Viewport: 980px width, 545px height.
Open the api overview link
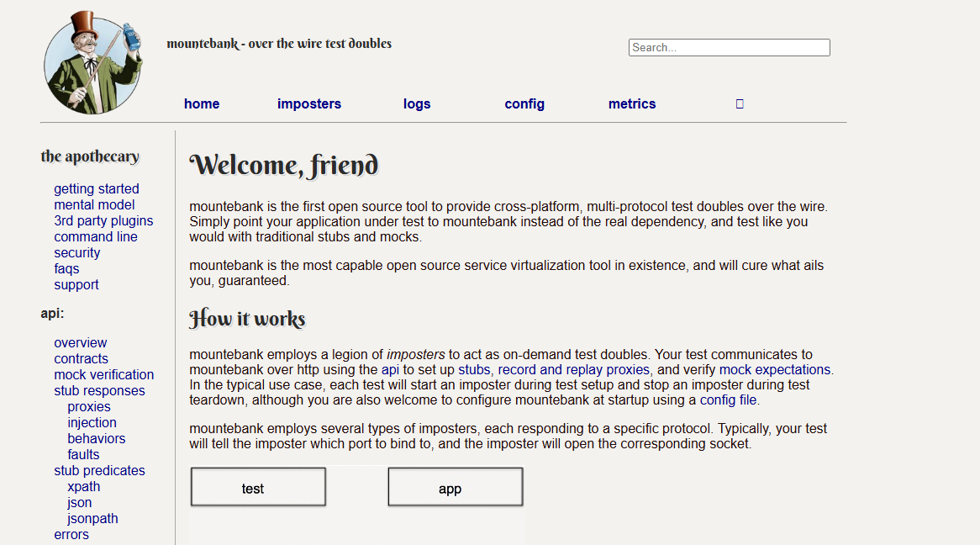click(x=80, y=343)
